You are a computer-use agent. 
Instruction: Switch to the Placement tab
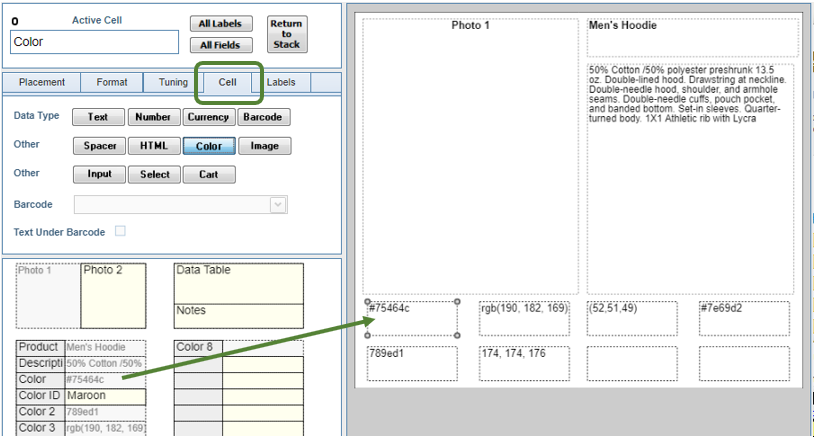pos(42,83)
